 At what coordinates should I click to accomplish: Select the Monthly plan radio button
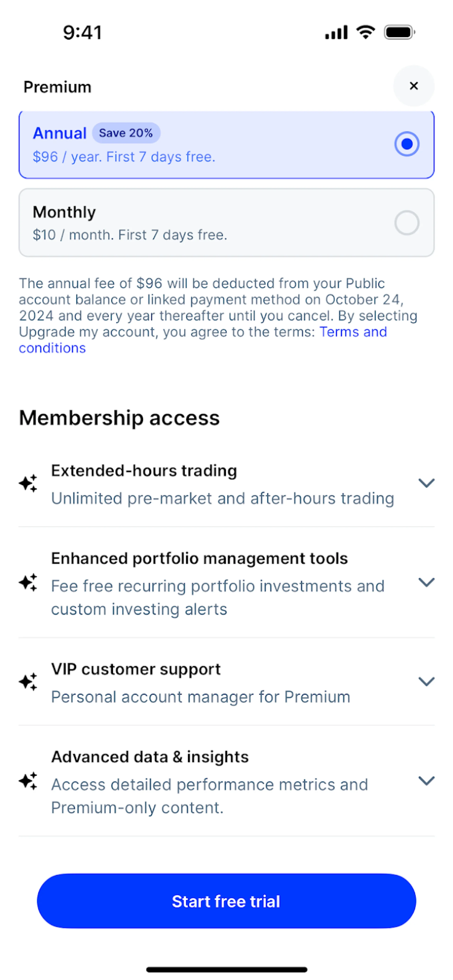[407, 223]
